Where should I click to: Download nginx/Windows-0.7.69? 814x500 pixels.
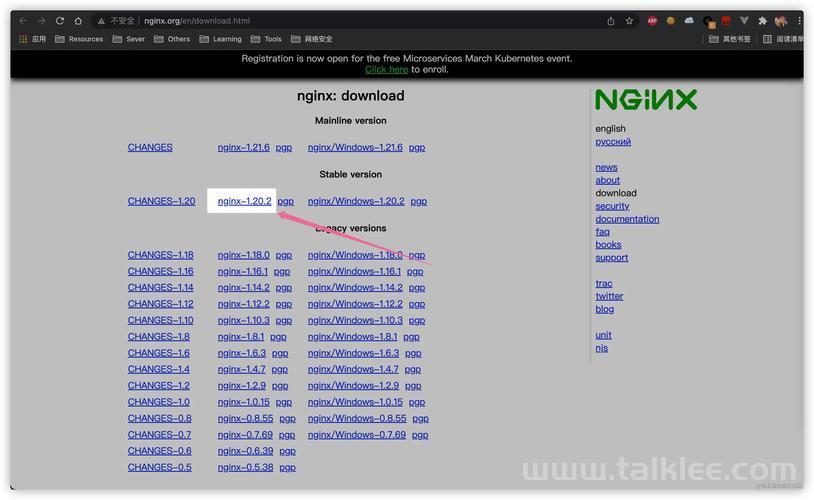tap(357, 435)
